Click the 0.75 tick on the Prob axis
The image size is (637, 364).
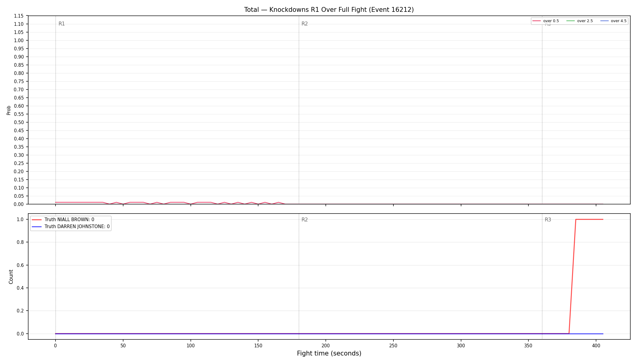[19, 81]
